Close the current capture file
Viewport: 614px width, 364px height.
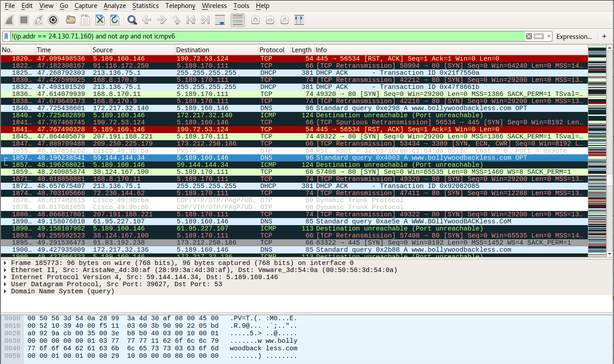[x=100, y=20]
